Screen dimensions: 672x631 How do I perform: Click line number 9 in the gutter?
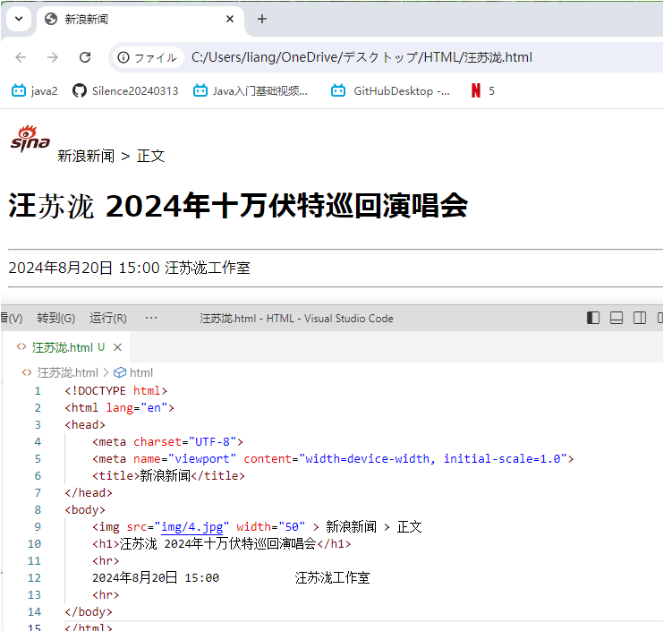pyautogui.click(x=38, y=527)
